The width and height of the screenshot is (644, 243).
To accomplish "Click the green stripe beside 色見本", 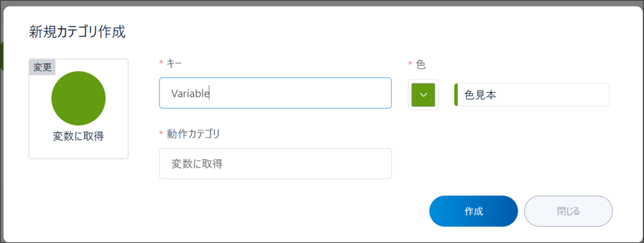I will coord(456,95).
